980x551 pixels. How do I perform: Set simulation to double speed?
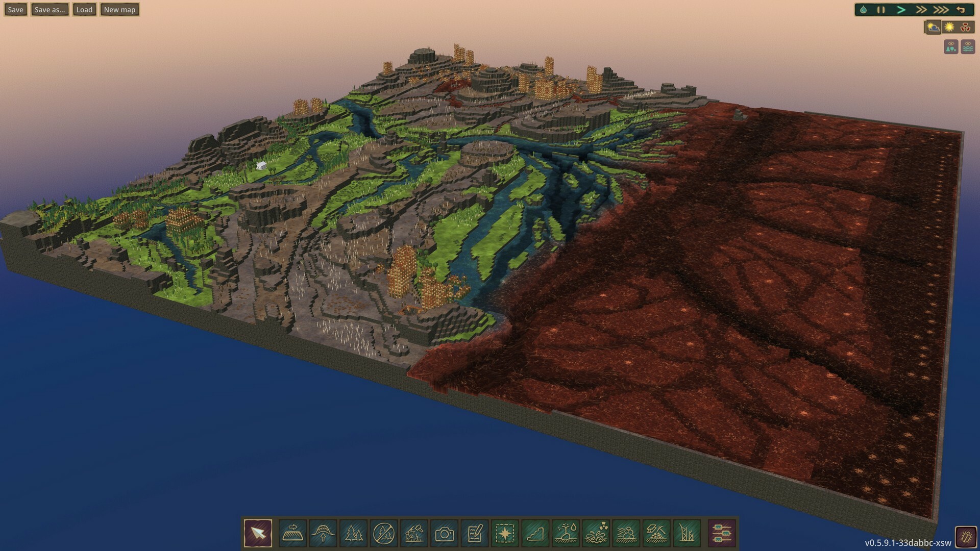[x=921, y=10]
